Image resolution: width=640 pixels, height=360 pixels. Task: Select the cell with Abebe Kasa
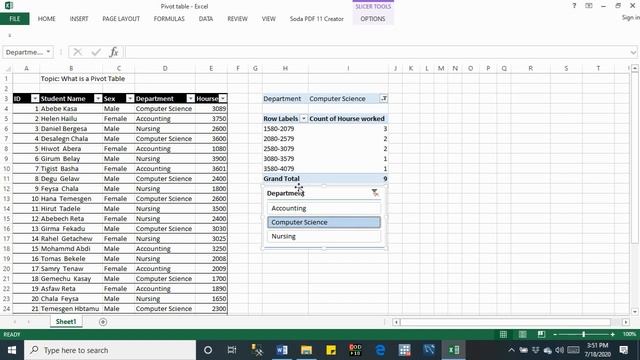[71, 109]
